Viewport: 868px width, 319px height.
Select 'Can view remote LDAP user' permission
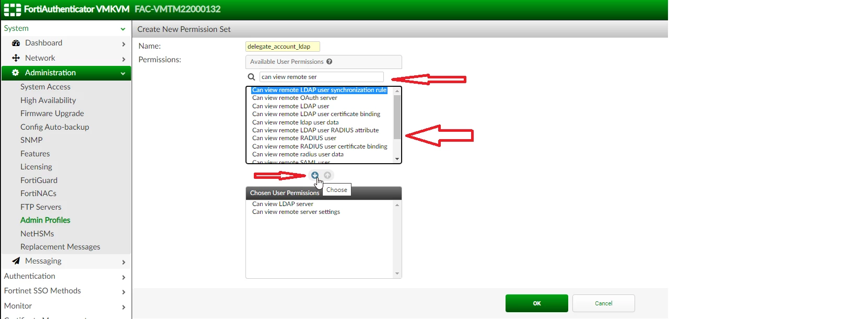pos(290,106)
